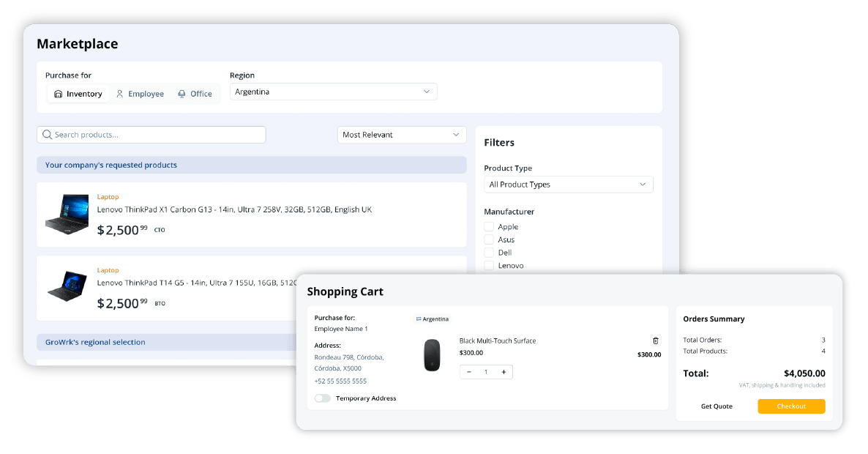
Task: Click the Lenovo ThinkPad X1 product thumbnail
Action: pyautogui.click(x=67, y=215)
